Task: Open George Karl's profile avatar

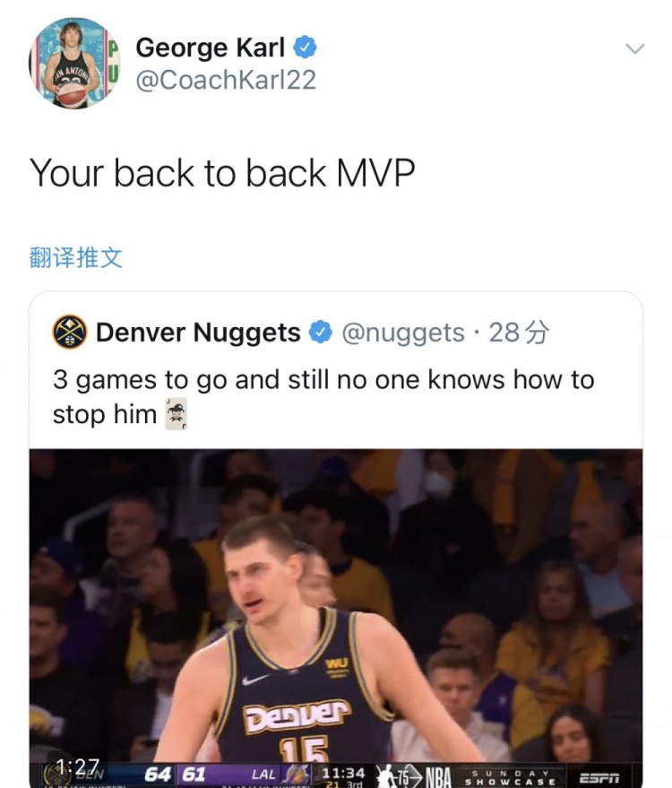Action: click(x=74, y=64)
